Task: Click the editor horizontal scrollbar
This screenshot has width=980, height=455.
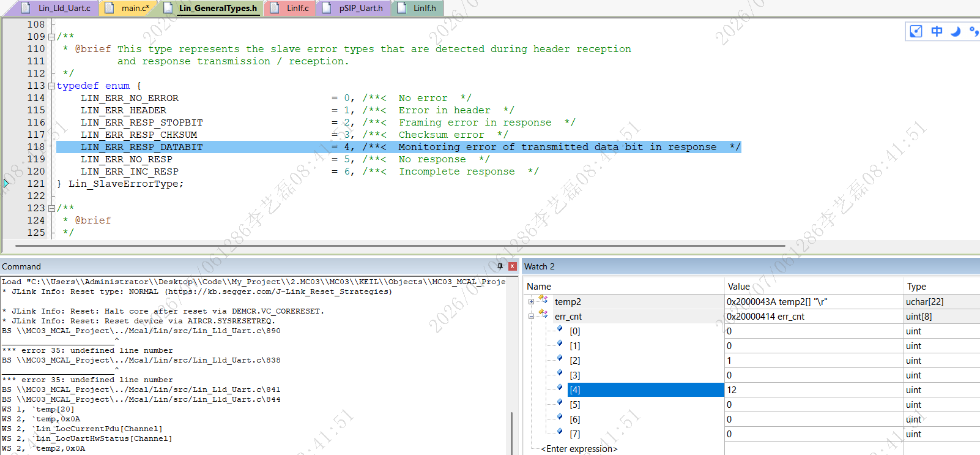Action: click(x=400, y=246)
